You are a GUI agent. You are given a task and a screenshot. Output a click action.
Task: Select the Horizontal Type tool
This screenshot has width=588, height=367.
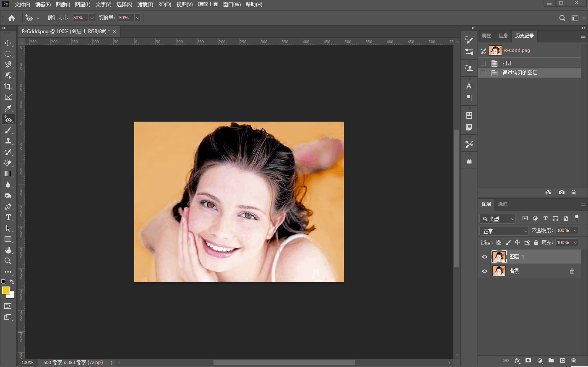[x=8, y=217]
